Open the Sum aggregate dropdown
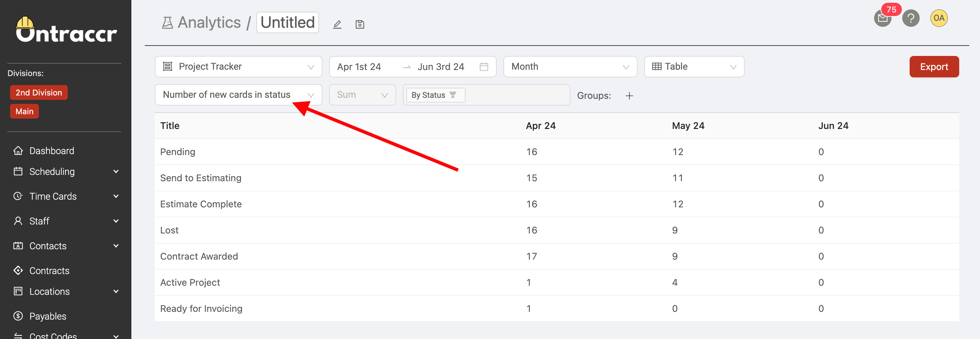 coord(362,95)
